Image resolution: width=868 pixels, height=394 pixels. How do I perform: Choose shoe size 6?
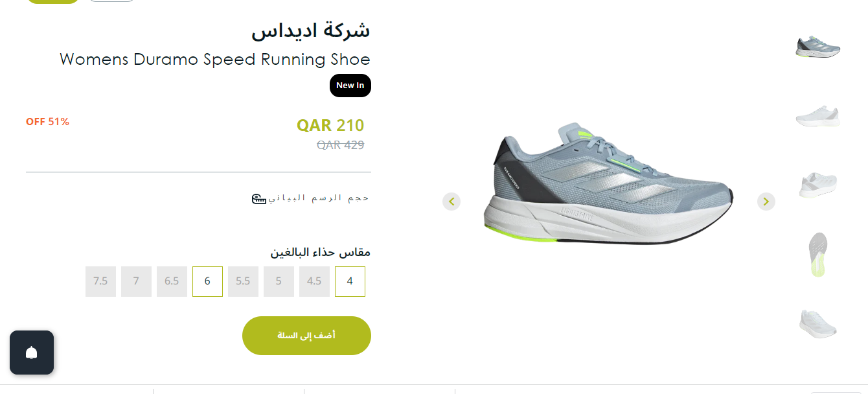click(x=207, y=281)
